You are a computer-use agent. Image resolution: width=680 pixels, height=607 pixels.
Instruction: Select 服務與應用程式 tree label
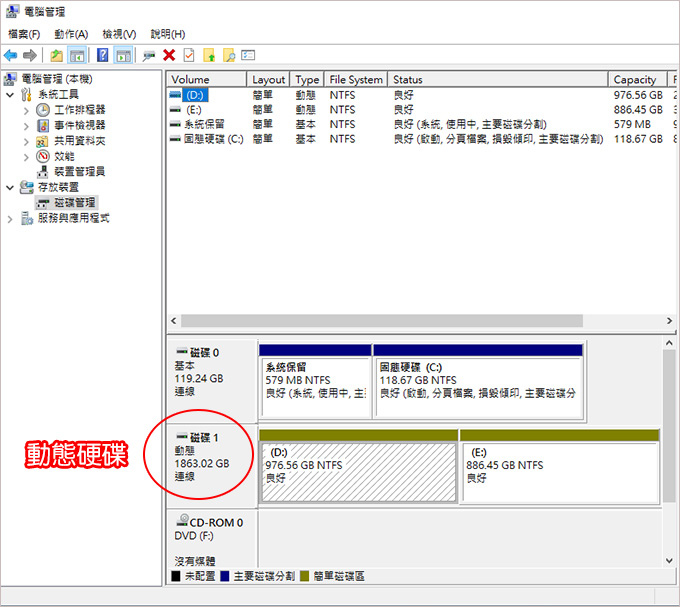coord(74,218)
